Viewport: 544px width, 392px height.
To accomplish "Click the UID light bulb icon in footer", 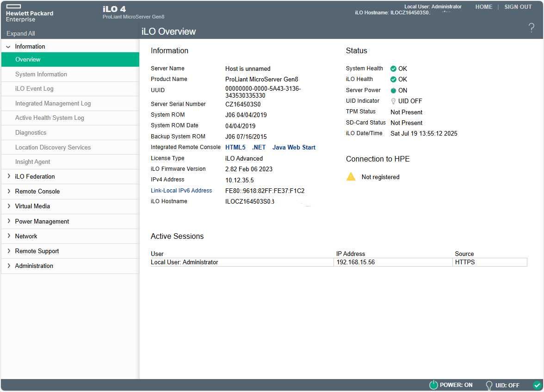I will (x=489, y=385).
